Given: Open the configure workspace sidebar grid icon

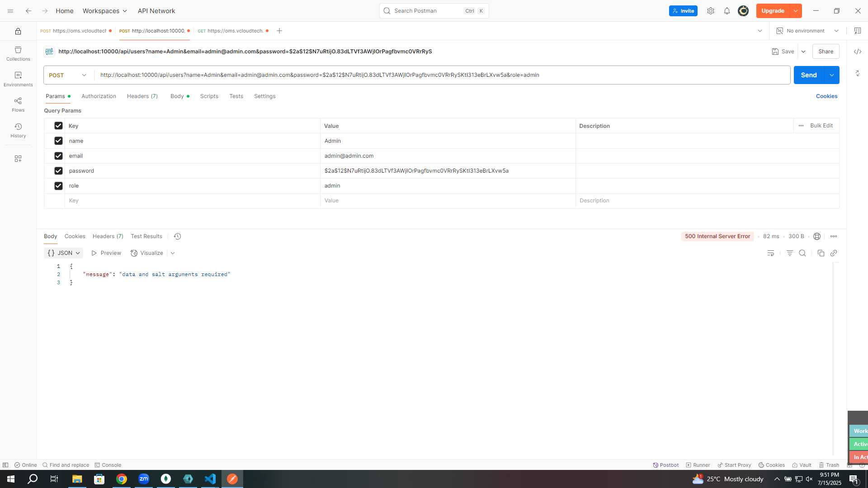Looking at the screenshot, I should 18,159.
